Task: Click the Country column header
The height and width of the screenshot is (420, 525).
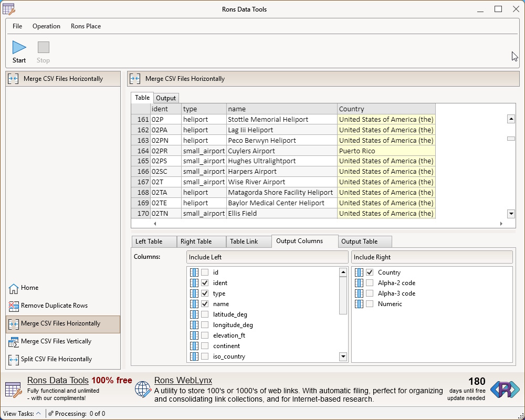Action: [x=386, y=109]
